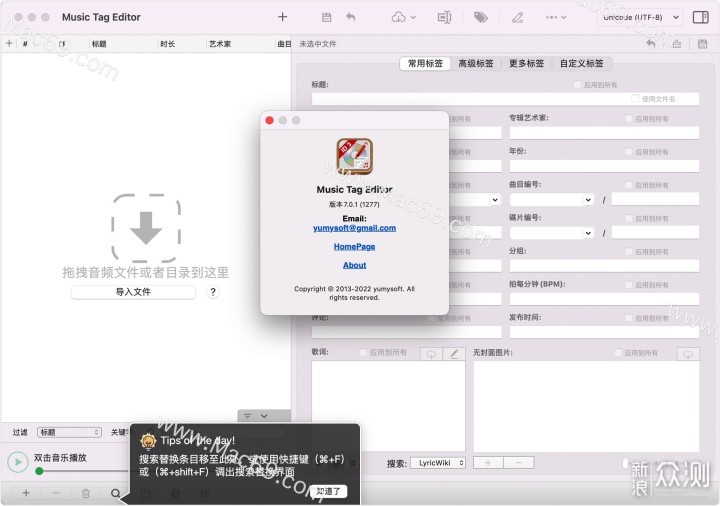Check the 使用文件名 checkbox
720x506 pixels.
tap(635, 98)
